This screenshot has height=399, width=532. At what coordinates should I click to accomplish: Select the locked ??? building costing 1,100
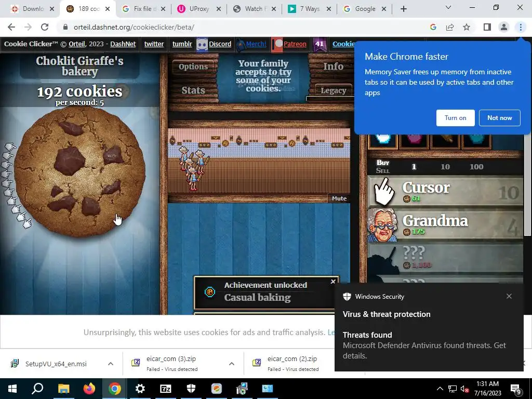tap(445, 258)
